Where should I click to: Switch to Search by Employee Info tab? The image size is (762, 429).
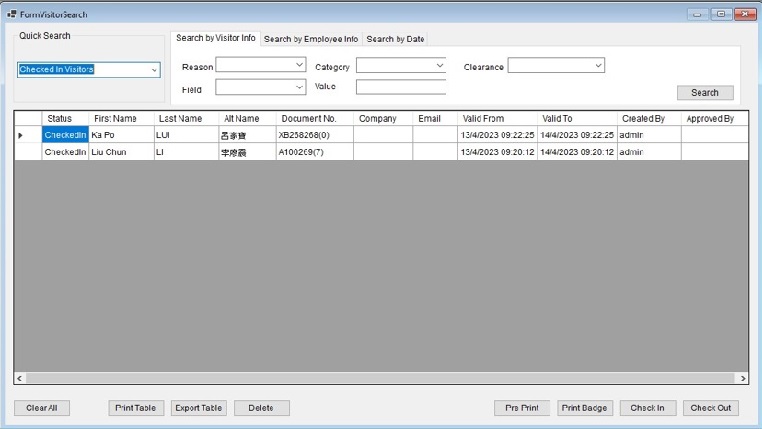point(311,39)
